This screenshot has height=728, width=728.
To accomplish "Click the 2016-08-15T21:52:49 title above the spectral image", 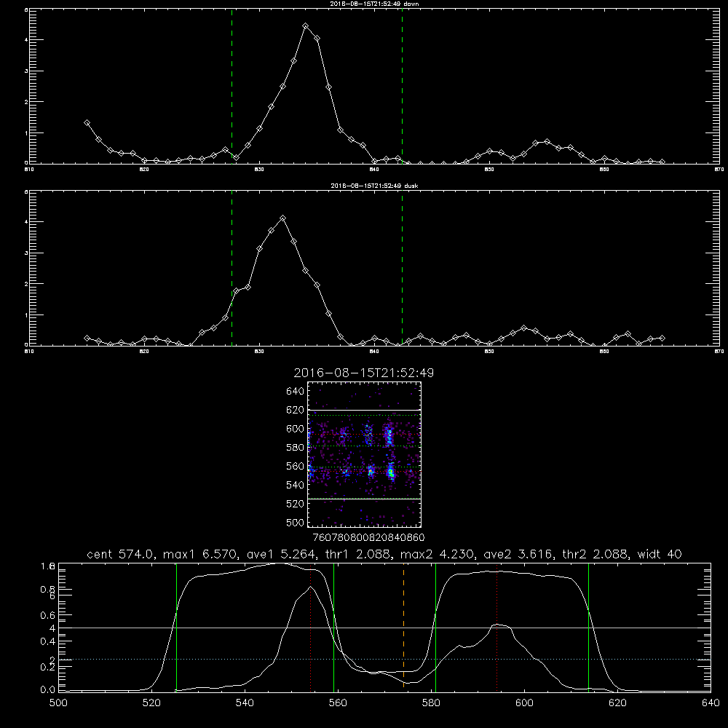I will tap(364, 373).
